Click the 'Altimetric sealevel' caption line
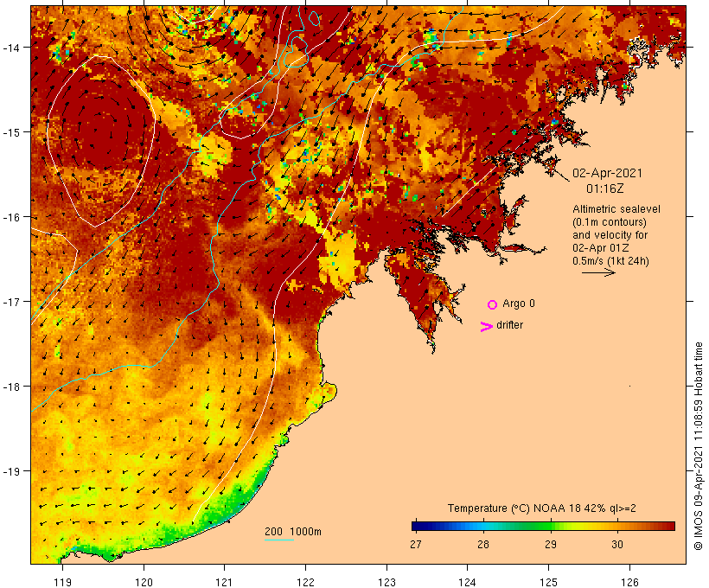 tap(616, 209)
